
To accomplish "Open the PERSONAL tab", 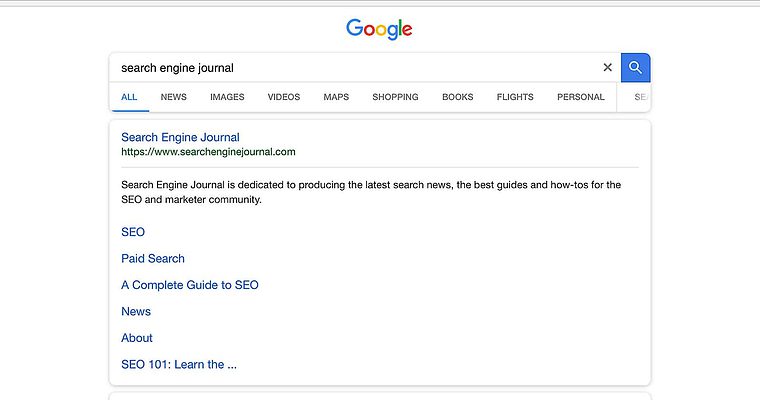I will coord(581,97).
